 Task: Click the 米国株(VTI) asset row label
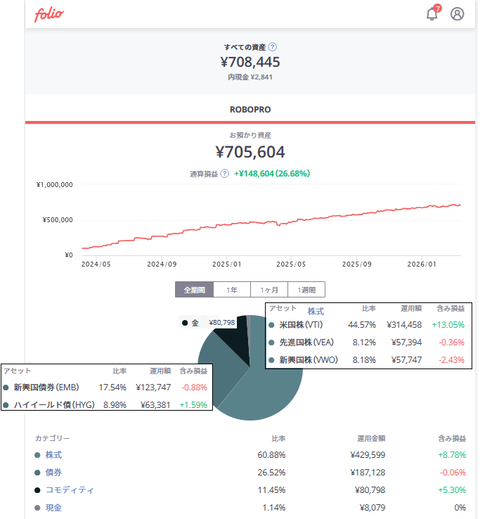[x=301, y=325]
